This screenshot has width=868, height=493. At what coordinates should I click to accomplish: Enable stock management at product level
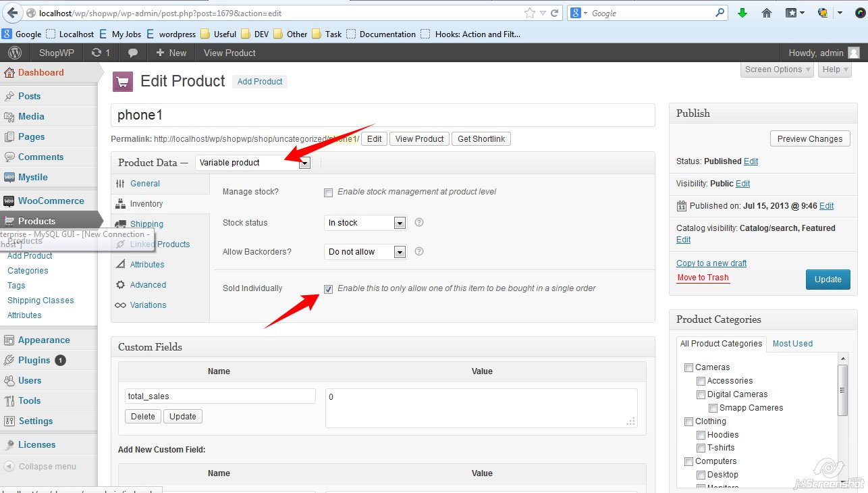tap(328, 192)
